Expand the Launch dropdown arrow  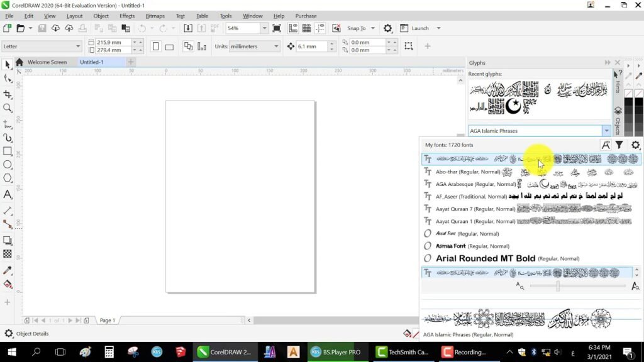[x=438, y=28]
